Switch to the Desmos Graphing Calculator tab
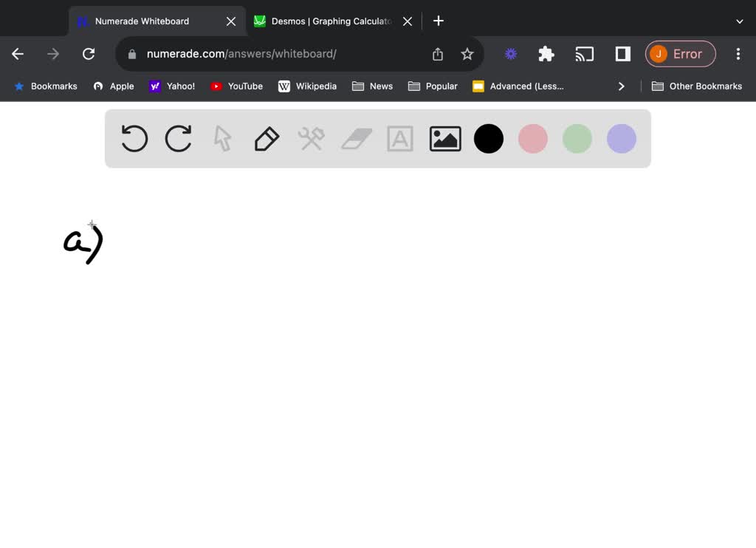The height and width of the screenshot is (548, 756). click(331, 21)
